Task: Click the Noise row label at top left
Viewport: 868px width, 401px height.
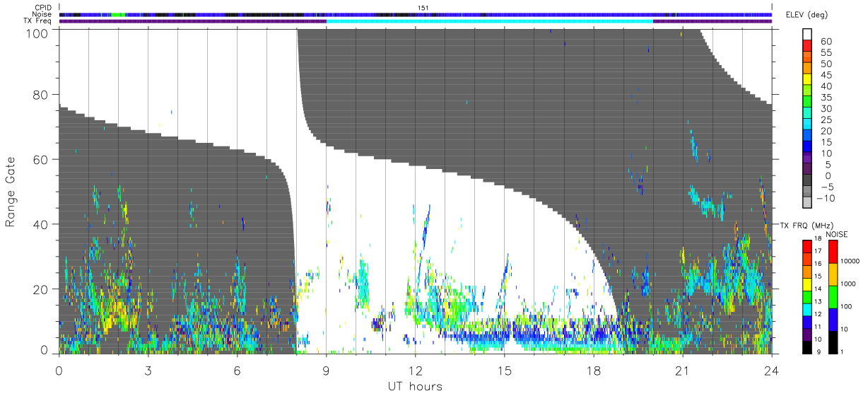Action: pos(41,14)
